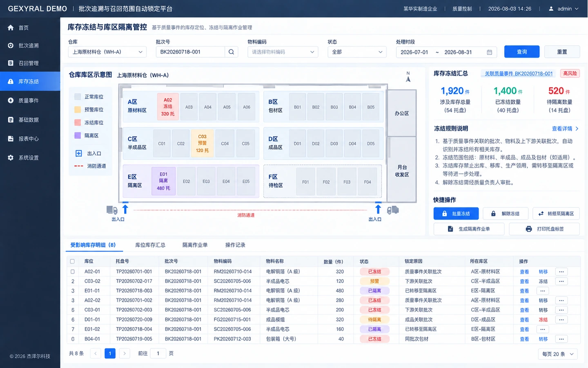Click 前往 page number input field
588x368 pixels.
pyautogui.click(x=158, y=353)
